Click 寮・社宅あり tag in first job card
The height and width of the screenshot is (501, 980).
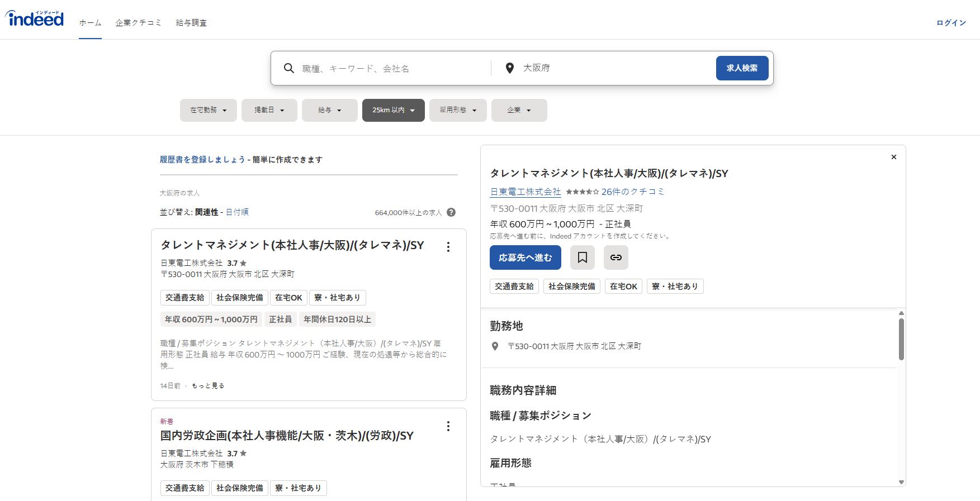coord(338,298)
